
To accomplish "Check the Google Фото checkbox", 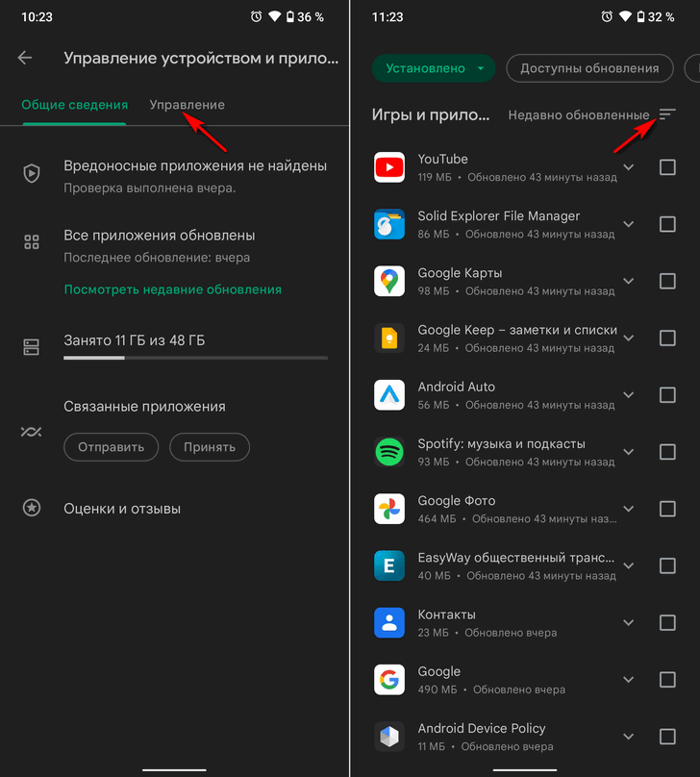I will [667, 509].
